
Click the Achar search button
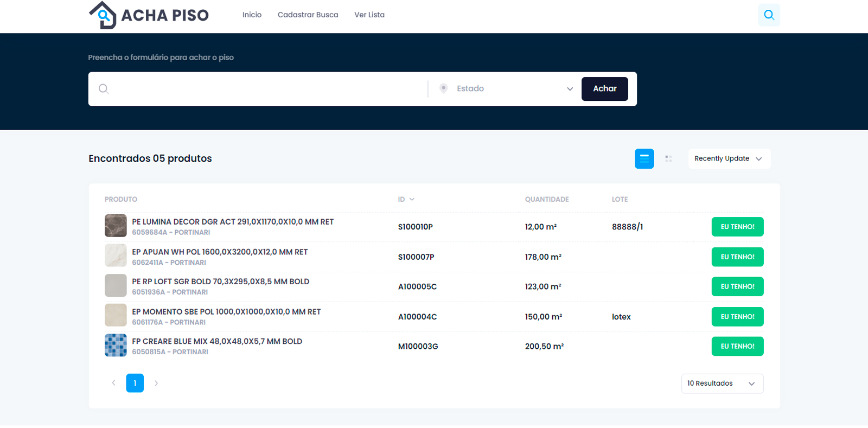(604, 88)
